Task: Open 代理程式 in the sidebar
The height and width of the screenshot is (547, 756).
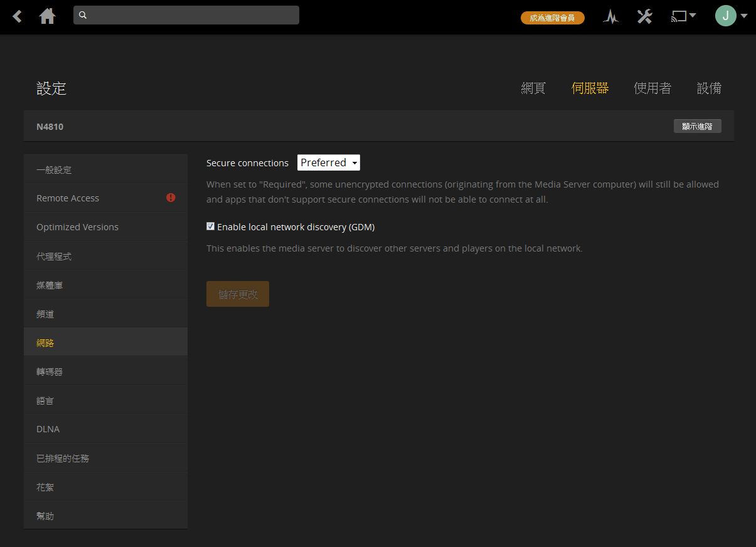Action: tap(105, 256)
